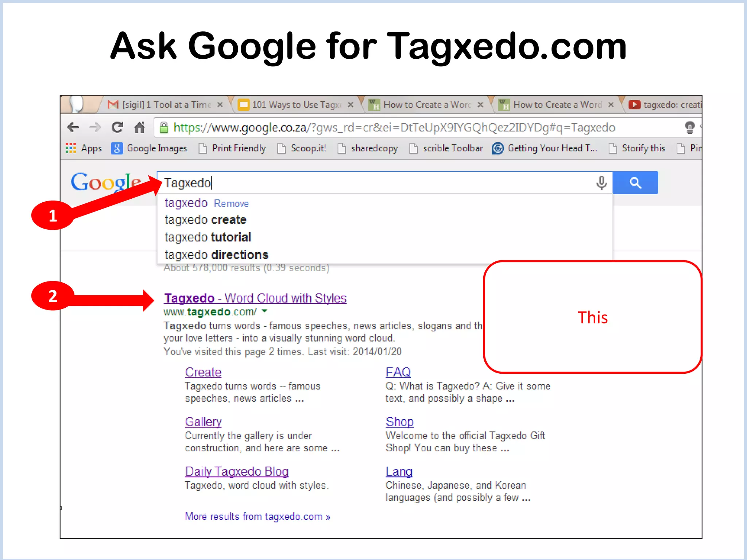Click the lightbulb icon in address bar

(x=689, y=127)
